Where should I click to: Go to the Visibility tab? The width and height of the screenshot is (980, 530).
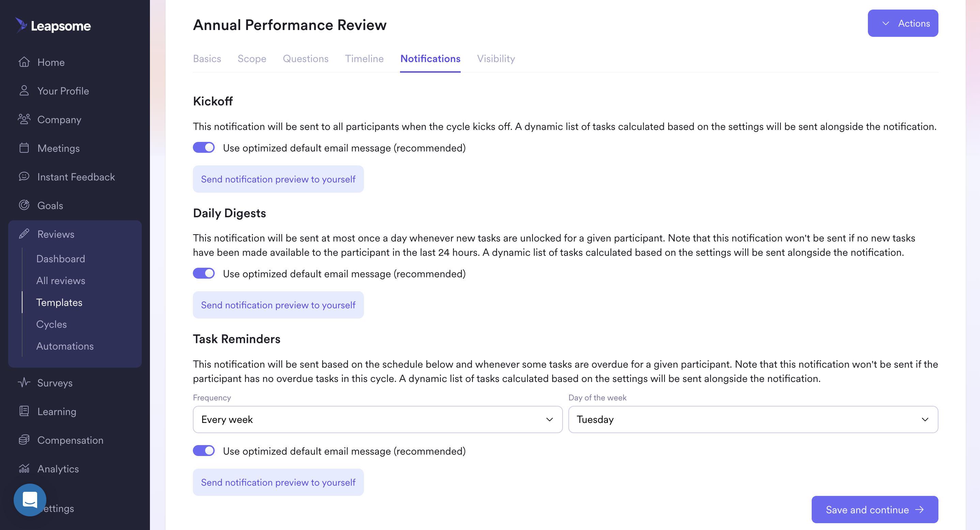click(496, 59)
